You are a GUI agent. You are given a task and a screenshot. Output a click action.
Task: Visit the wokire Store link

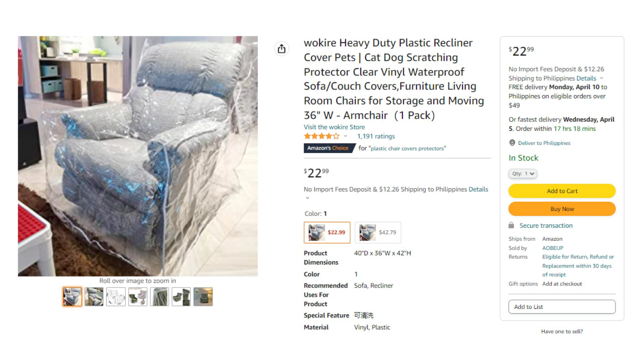[334, 127]
